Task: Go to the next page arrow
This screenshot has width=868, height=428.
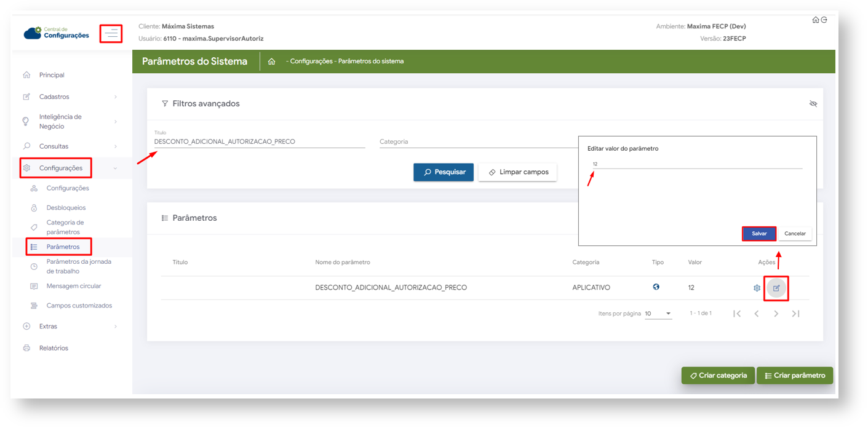Action: tap(776, 314)
